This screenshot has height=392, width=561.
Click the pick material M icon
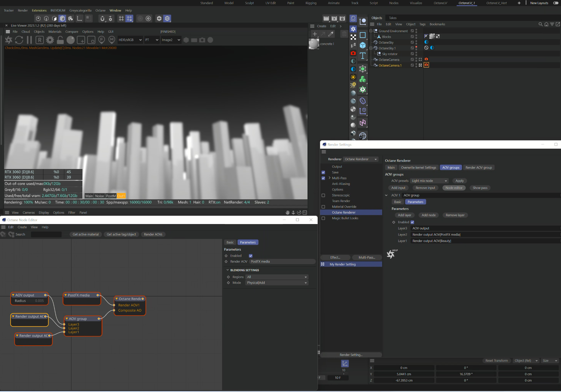(112, 40)
